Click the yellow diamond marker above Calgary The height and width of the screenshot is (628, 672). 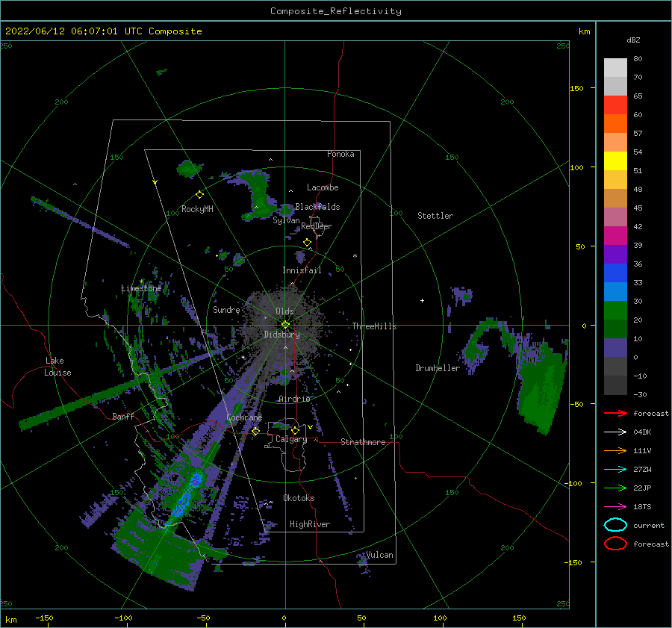295,430
